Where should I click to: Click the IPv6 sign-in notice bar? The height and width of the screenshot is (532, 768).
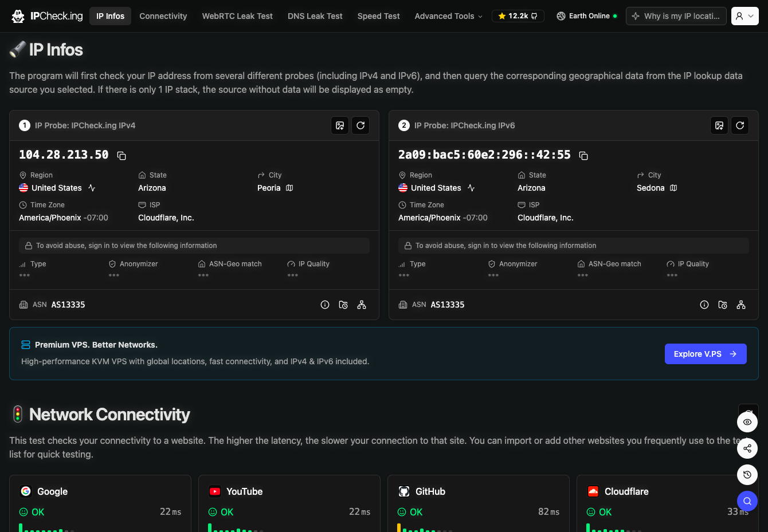[574, 246]
